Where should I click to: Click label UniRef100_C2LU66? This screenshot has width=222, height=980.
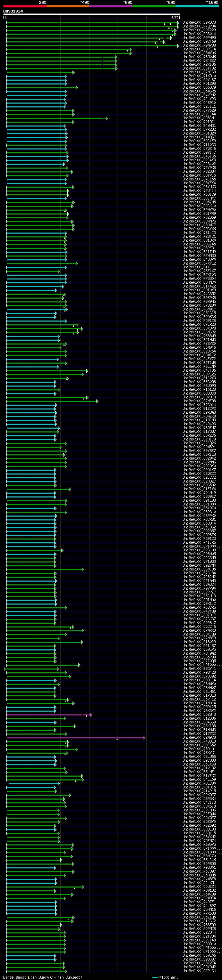(199, 757)
